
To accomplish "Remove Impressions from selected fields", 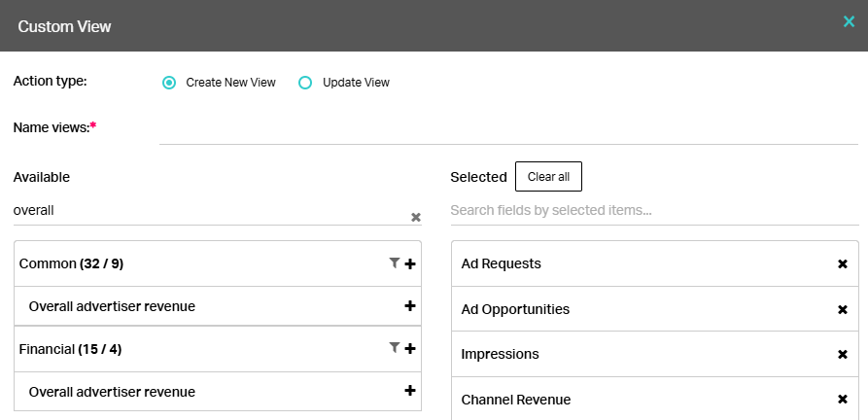I will tap(842, 355).
